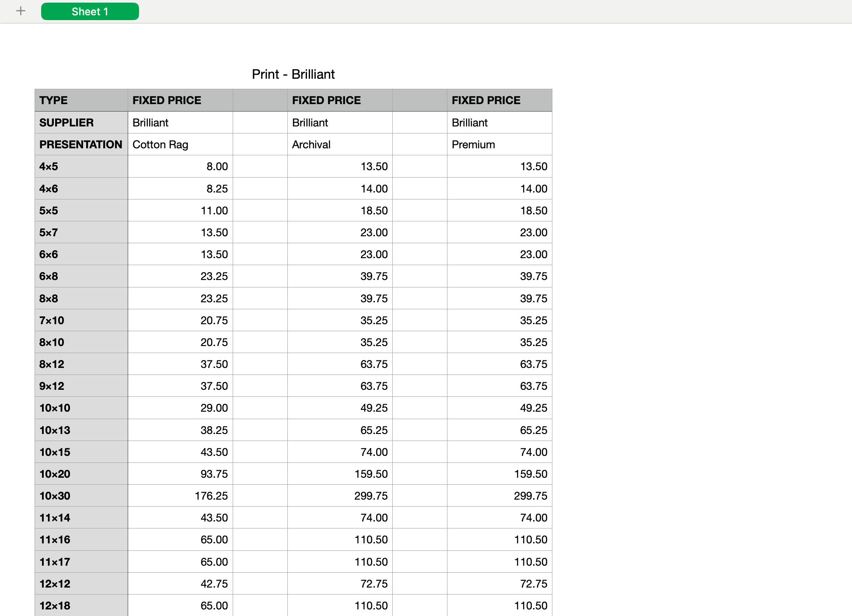
Task: Click the add sheet plus button
Action: pos(21,11)
